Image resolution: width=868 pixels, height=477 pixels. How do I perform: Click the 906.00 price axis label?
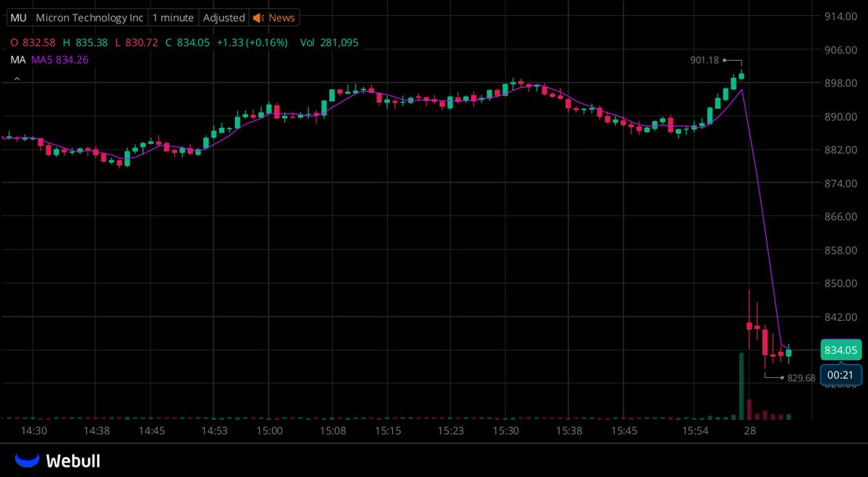point(841,49)
